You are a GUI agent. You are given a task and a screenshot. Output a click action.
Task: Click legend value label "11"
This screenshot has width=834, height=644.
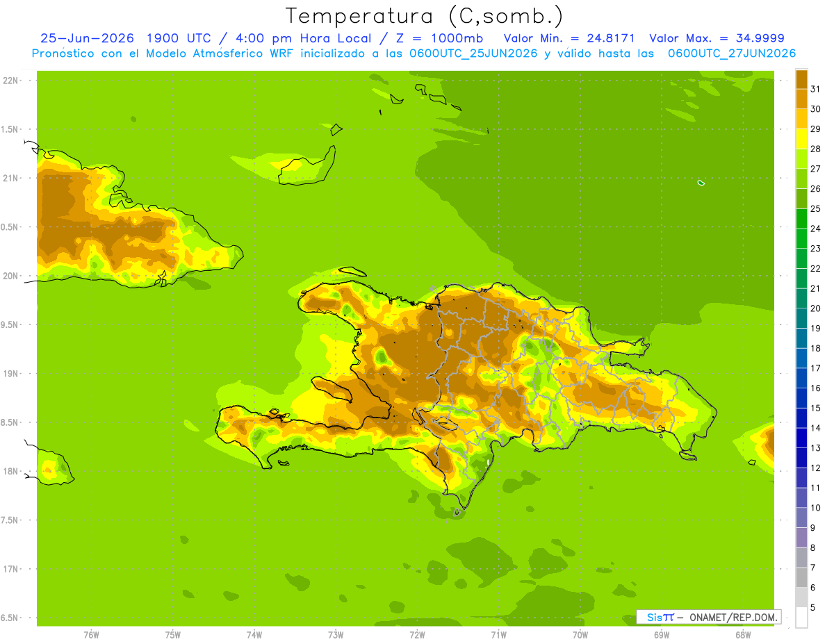point(816,488)
